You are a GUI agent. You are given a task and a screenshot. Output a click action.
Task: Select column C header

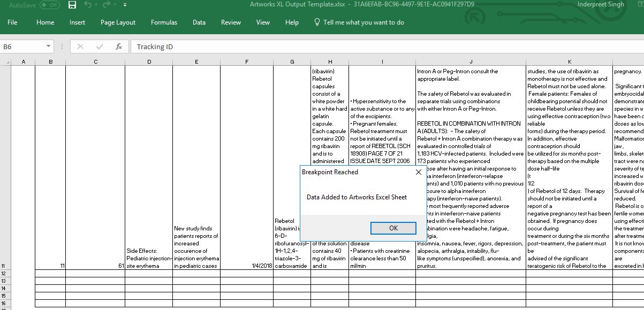click(95, 62)
